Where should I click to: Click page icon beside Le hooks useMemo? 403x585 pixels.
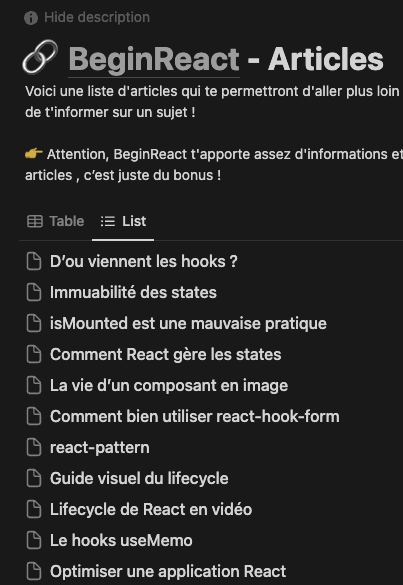click(34, 540)
